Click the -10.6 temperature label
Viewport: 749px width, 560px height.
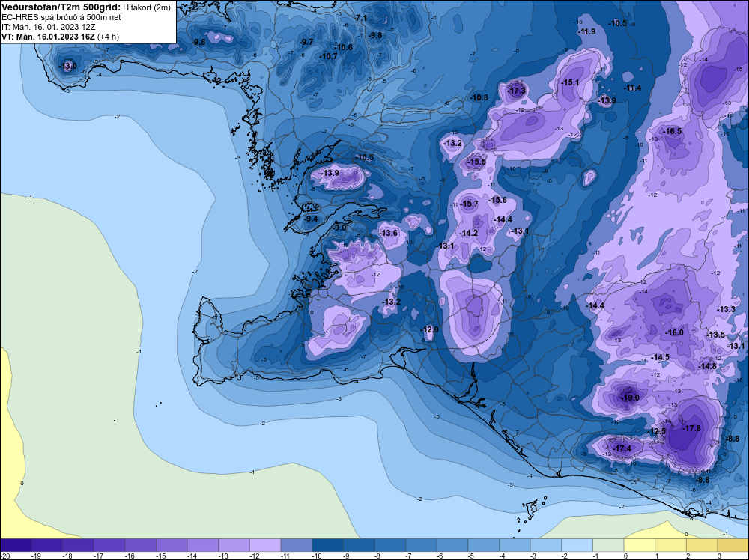[x=343, y=47]
